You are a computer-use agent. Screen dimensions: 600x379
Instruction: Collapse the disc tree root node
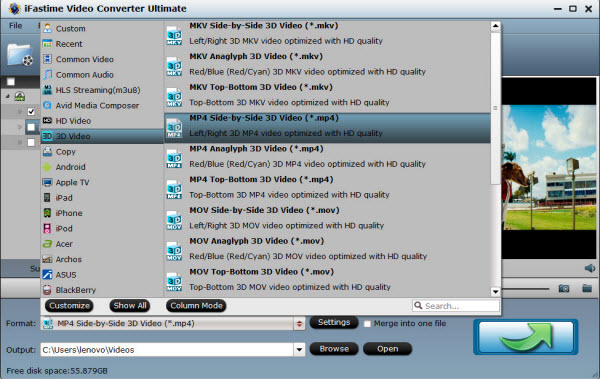point(8,96)
